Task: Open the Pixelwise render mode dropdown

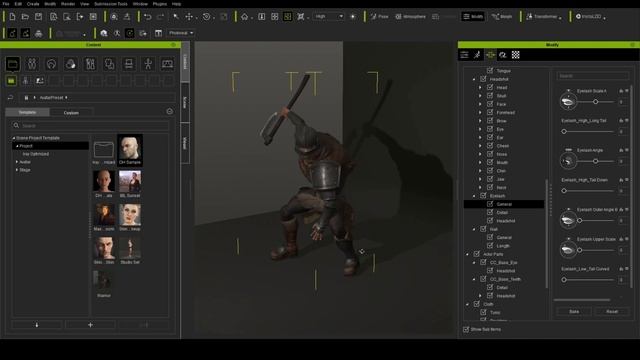Action: [x=181, y=33]
